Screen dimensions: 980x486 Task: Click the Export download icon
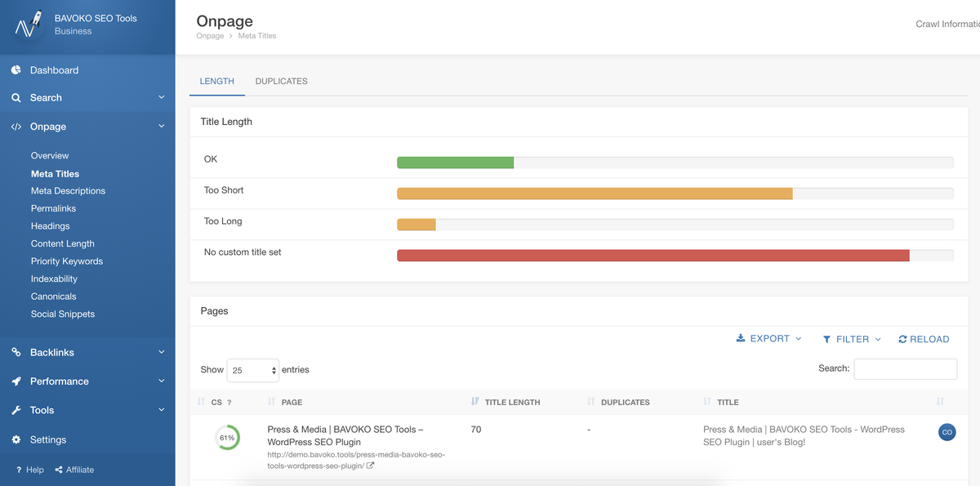pyautogui.click(x=741, y=338)
